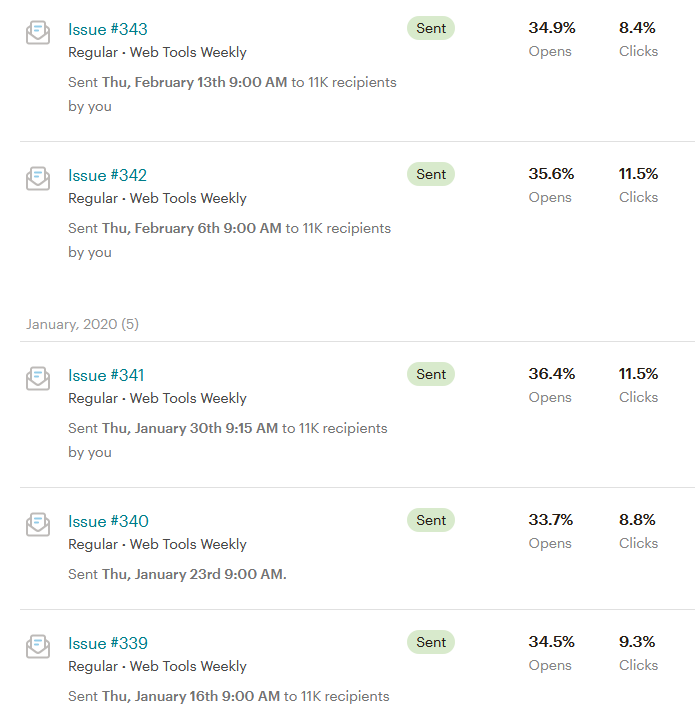Open the Issue #343 campaign link
The height and width of the screenshot is (712, 695).
108,29
